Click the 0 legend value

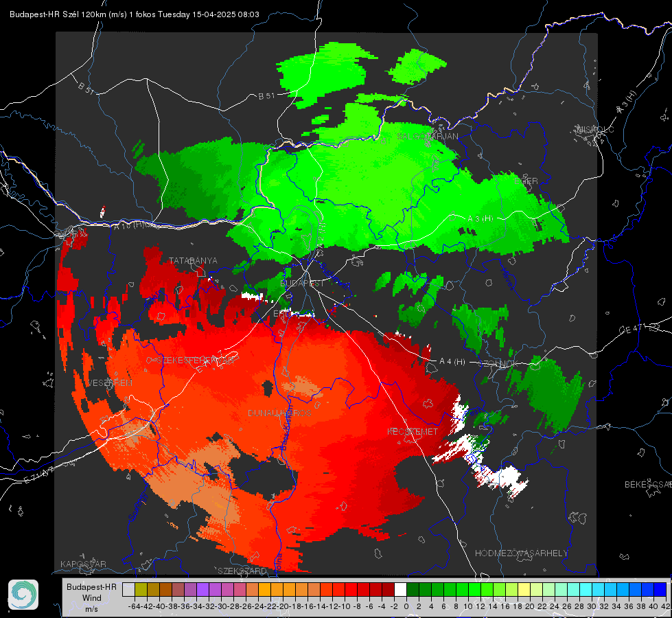point(406,606)
